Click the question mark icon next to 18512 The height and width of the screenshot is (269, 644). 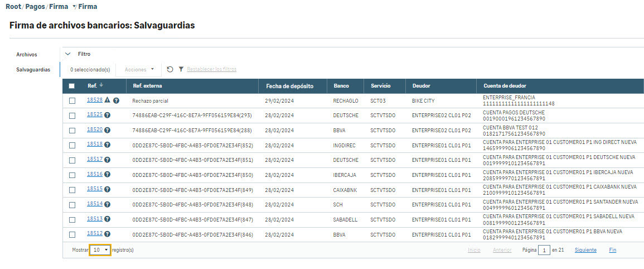107,234
